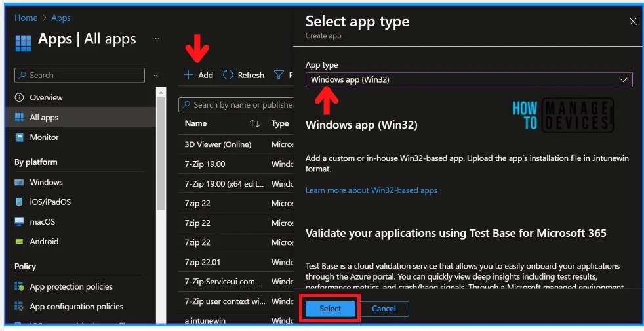Click the App protection policies icon
The width and height of the screenshot is (644, 331).
pyautogui.click(x=19, y=286)
